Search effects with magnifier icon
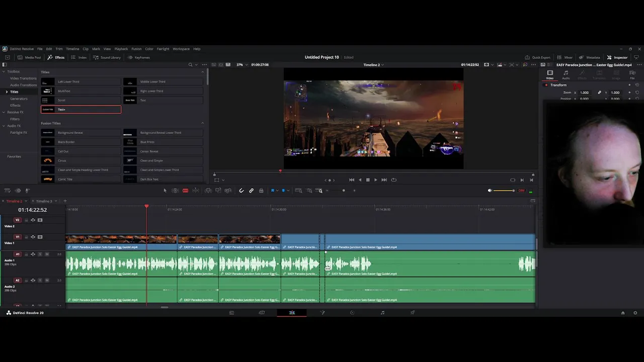 click(x=190, y=64)
